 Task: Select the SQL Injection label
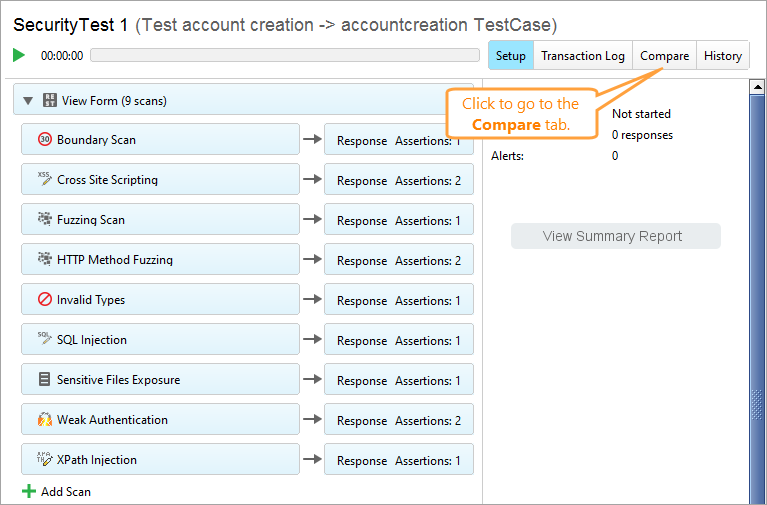92,340
